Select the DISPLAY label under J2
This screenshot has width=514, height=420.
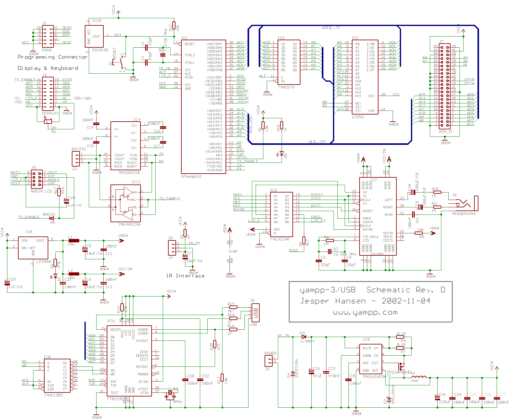point(50,113)
